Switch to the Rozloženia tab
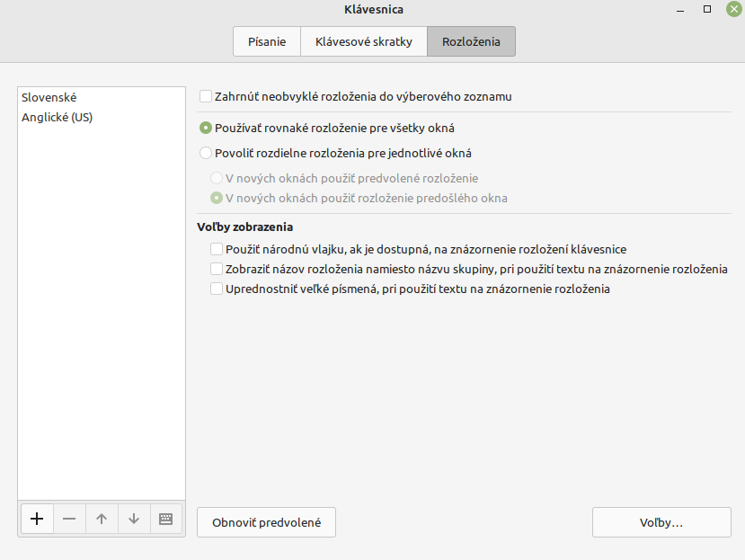Screen dimensions: 745x560 click(471, 41)
